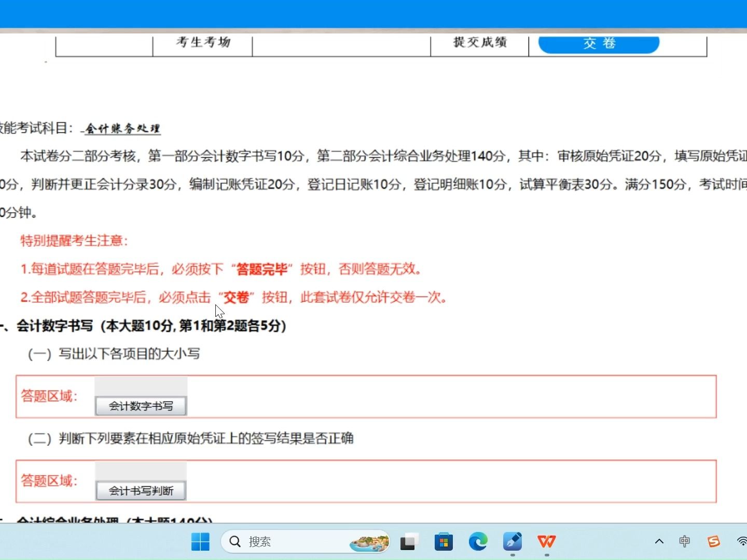This screenshot has height=560, width=747.
Task: Click the 提交成绩 table cell
Action: tap(480, 45)
